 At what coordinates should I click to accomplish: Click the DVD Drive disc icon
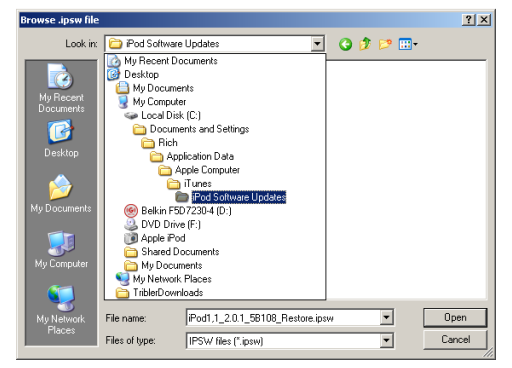point(131,224)
